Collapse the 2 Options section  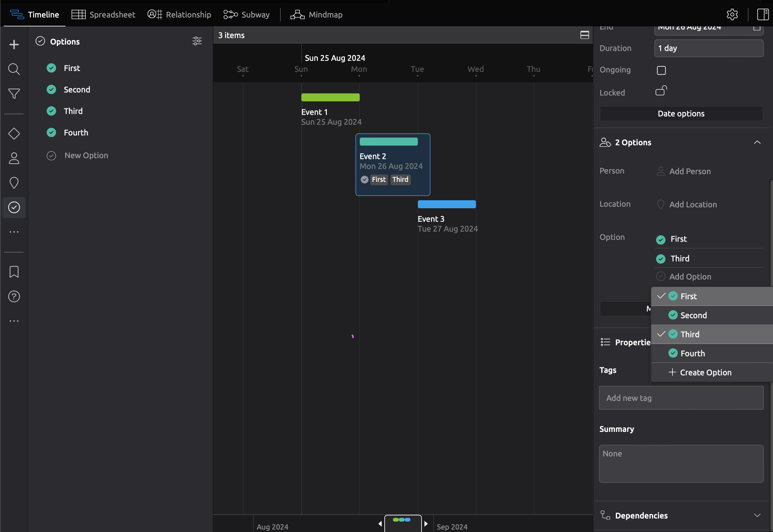[757, 142]
